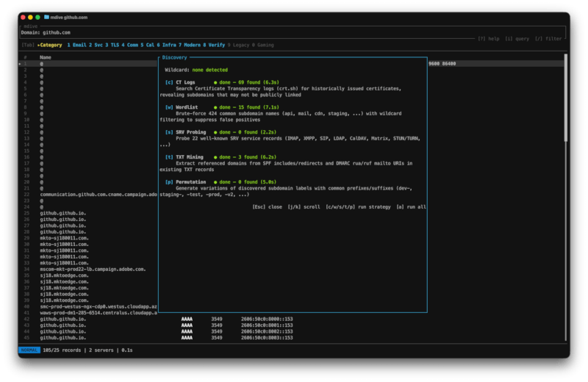Switch to the 2 Svc tab
This screenshot has height=382, width=588.
(96, 45)
